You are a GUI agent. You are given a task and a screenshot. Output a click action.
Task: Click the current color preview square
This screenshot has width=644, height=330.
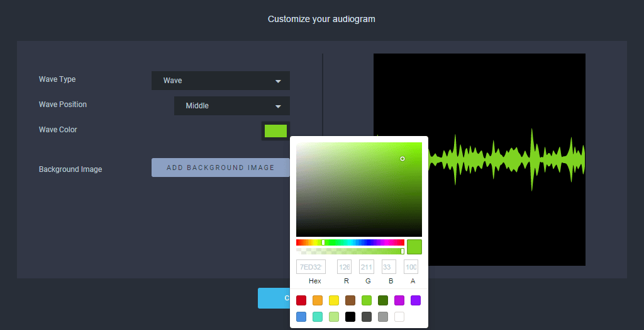click(414, 247)
